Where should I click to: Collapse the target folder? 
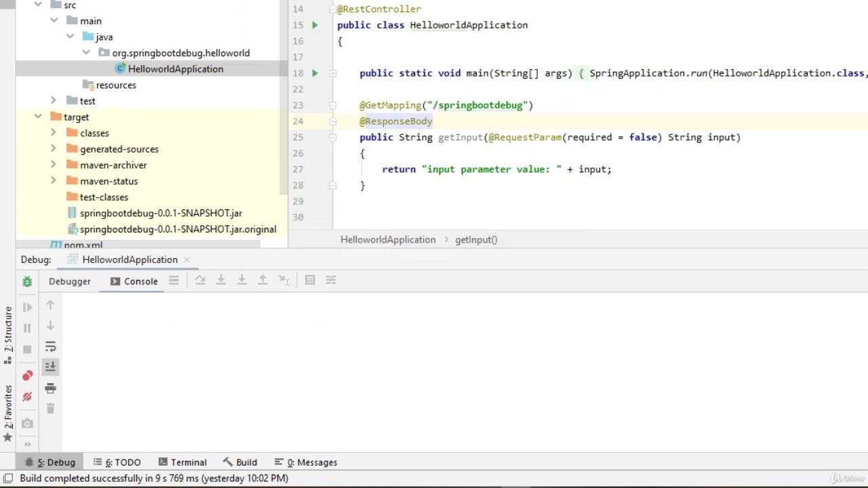coord(38,117)
